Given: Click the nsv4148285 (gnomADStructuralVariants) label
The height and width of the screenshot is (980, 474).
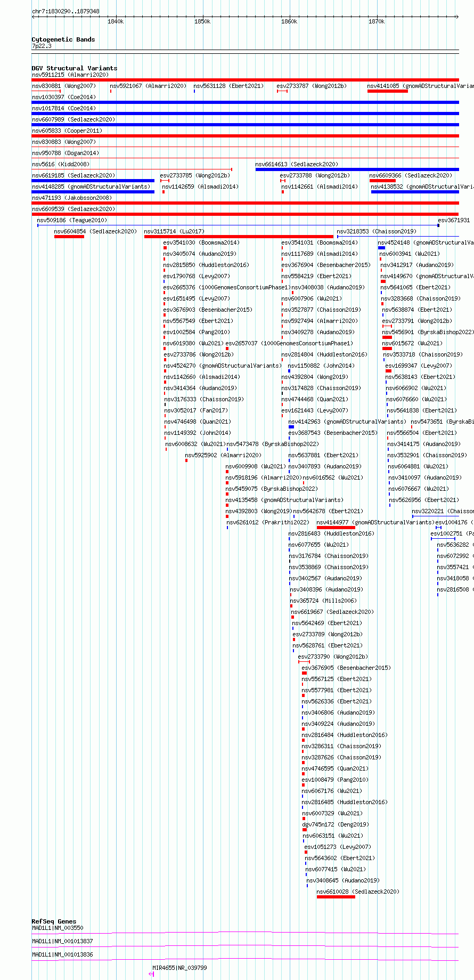Looking at the screenshot, I should (x=91, y=187).
